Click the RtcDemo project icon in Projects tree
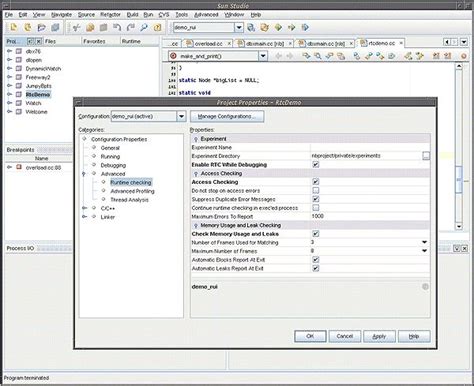 pos(19,94)
